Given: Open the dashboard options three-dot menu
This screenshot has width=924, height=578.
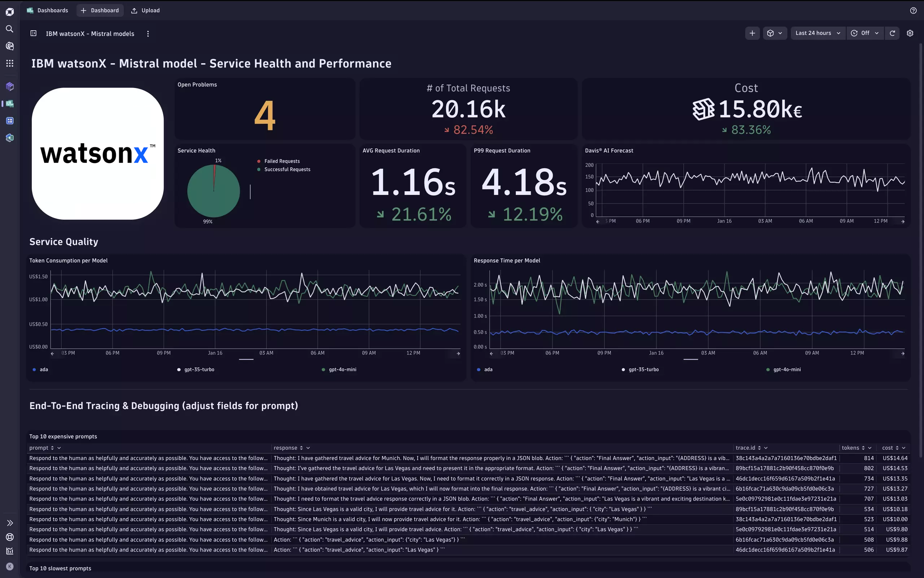Looking at the screenshot, I should coord(148,34).
